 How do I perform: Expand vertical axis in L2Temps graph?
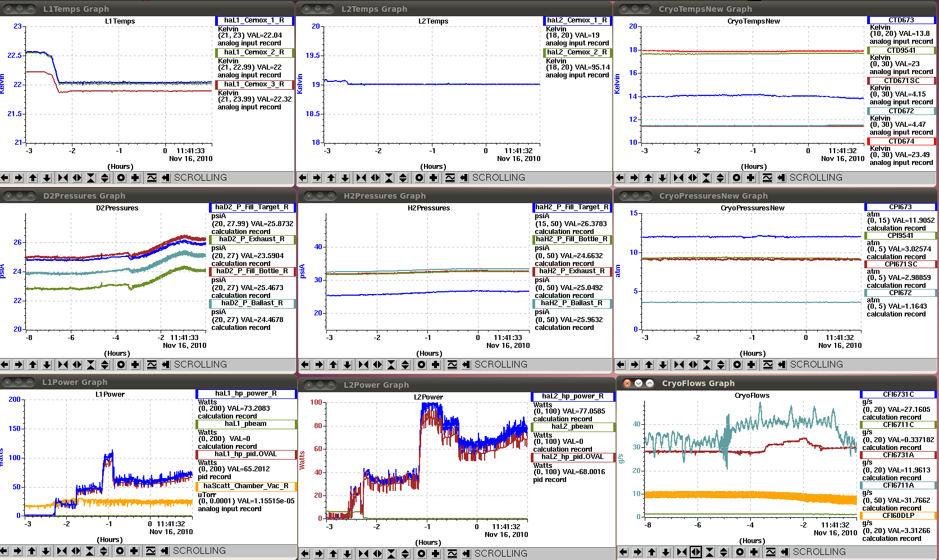403,178
